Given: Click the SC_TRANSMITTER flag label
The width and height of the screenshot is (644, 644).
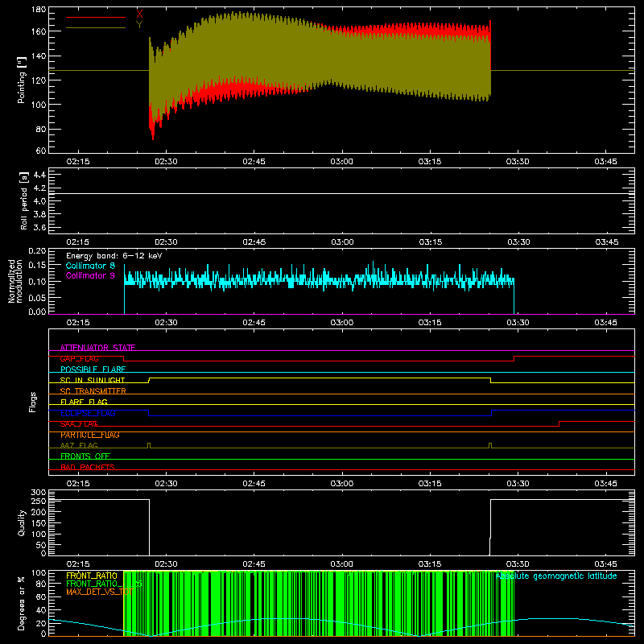Looking at the screenshot, I should pyautogui.click(x=93, y=391).
